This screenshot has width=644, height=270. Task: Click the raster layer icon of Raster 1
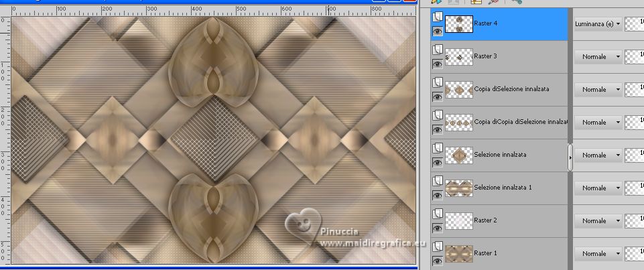pos(438,247)
